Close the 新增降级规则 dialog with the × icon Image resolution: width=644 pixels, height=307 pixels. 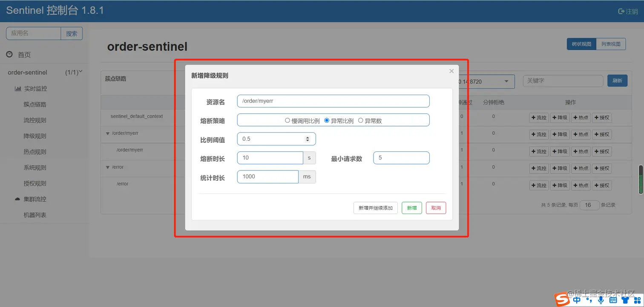tap(451, 71)
